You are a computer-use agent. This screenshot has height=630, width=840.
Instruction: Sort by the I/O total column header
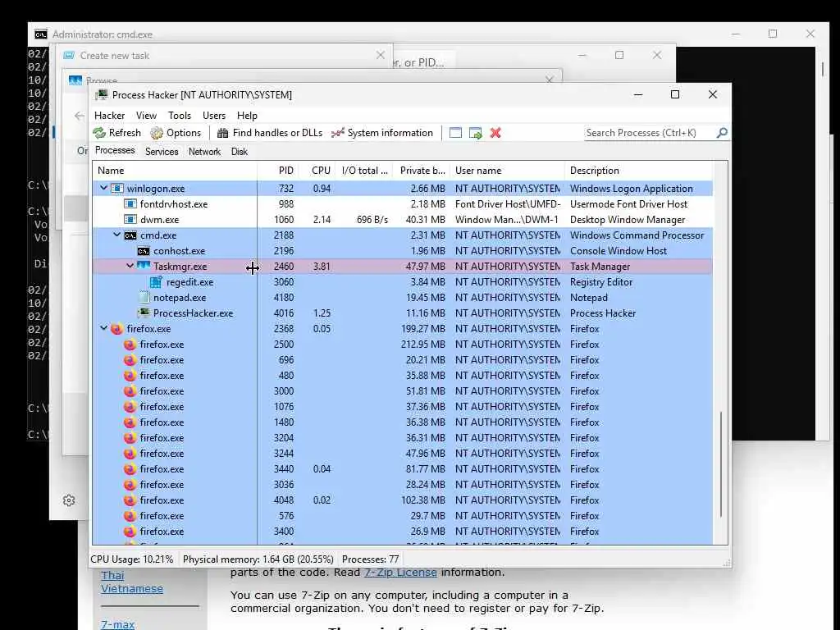click(365, 171)
